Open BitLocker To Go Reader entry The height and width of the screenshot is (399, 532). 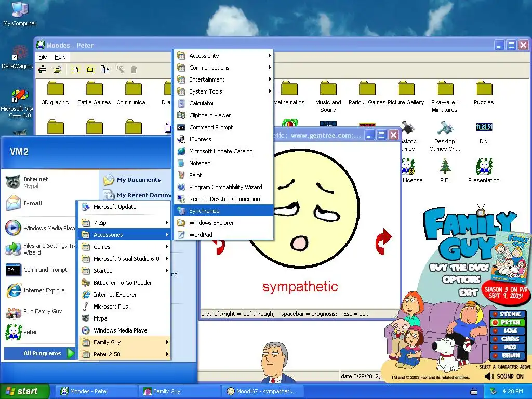[125, 283]
